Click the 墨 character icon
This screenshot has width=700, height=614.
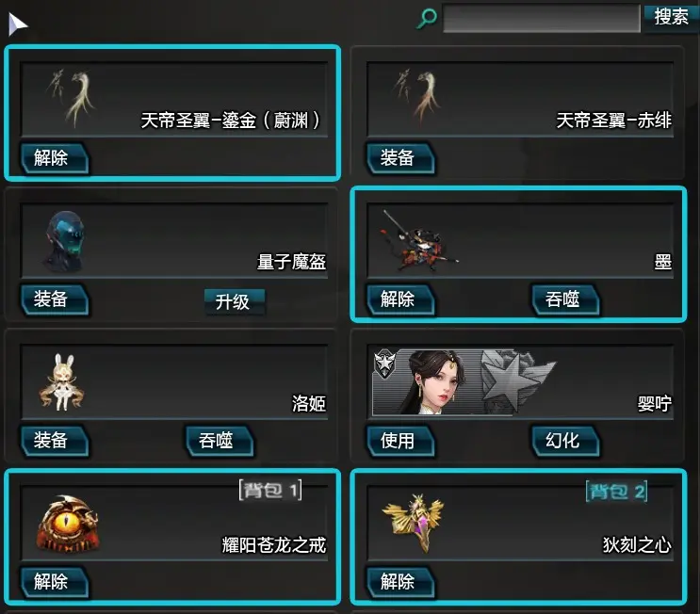click(x=418, y=240)
